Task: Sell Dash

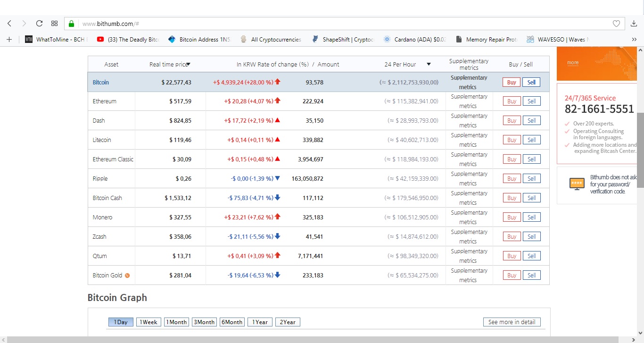Action: [531, 120]
